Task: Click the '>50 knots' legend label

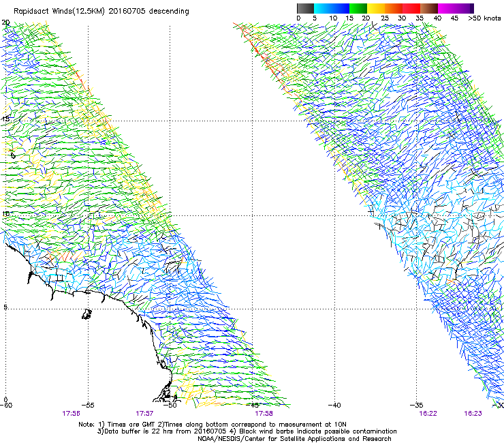Action: [x=484, y=18]
